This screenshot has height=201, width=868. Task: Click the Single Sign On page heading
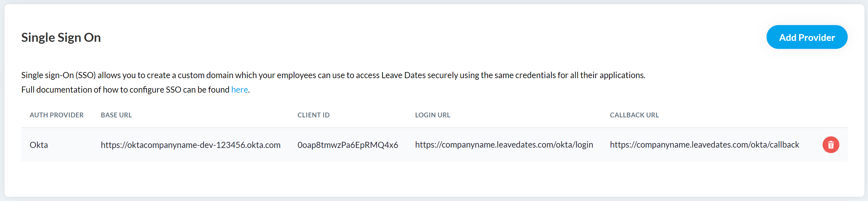click(61, 37)
